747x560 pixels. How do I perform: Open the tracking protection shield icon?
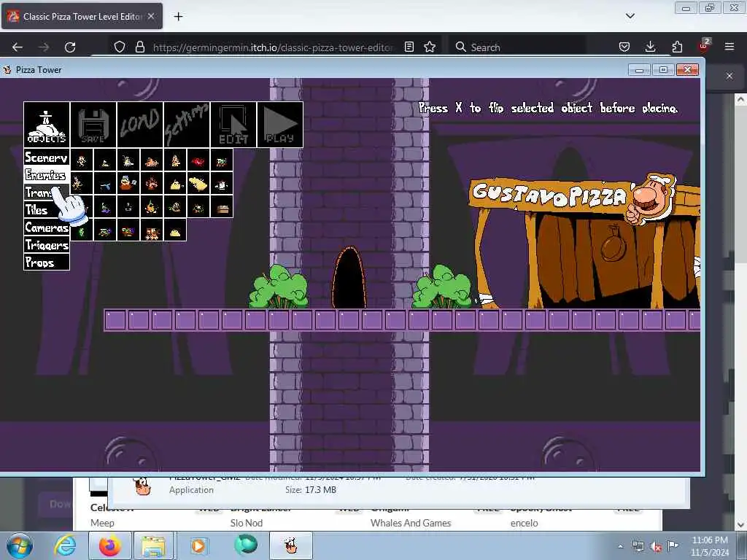pyautogui.click(x=120, y=47)
